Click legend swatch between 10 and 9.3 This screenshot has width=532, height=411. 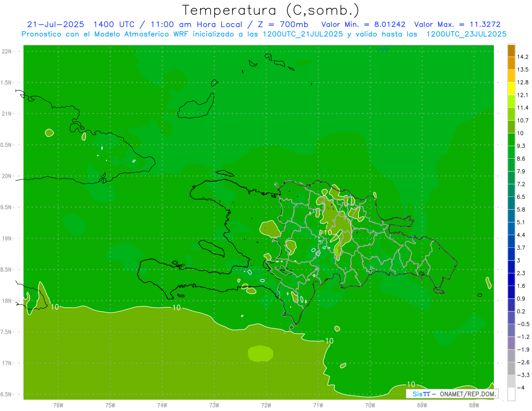[511, 140]
